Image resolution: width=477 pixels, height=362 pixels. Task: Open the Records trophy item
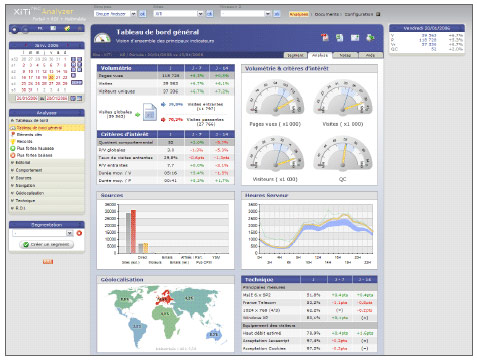24,141
